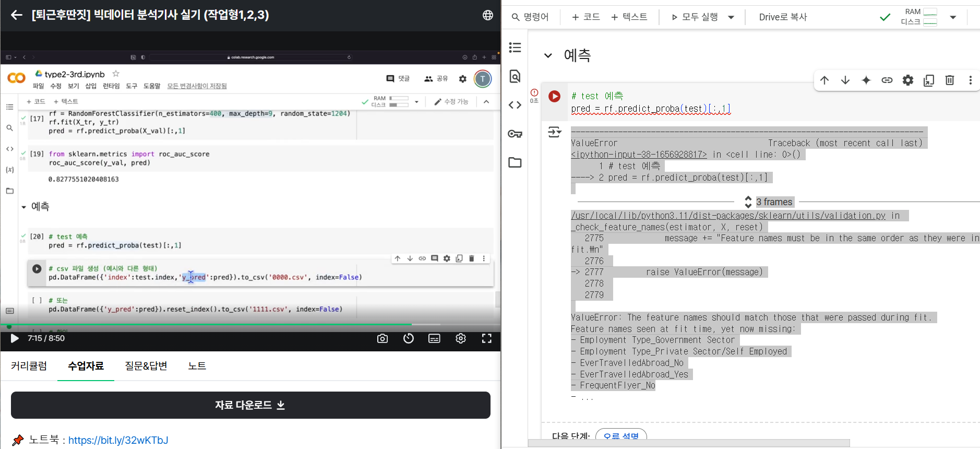The width and height of the screenshot is (980, 449).
Task: Toggle the cell output actions icon
Action: tap(555, 132)
